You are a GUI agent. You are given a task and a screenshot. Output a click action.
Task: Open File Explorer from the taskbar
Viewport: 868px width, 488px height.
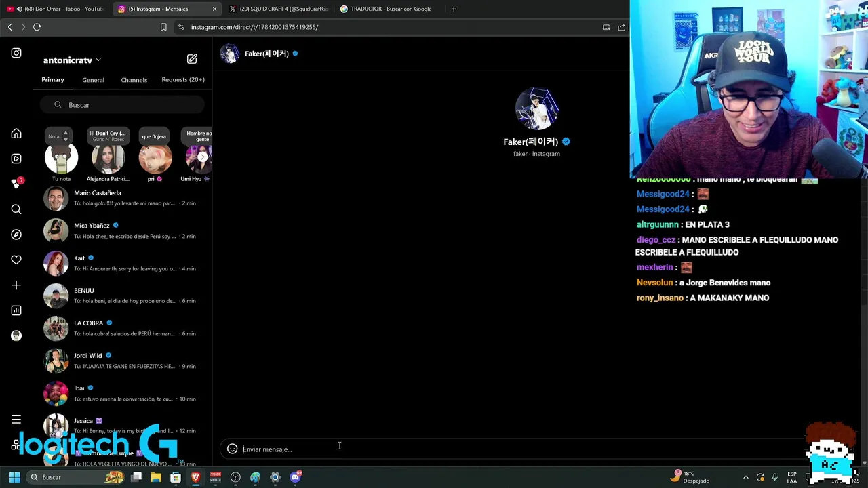coord(155,477)
